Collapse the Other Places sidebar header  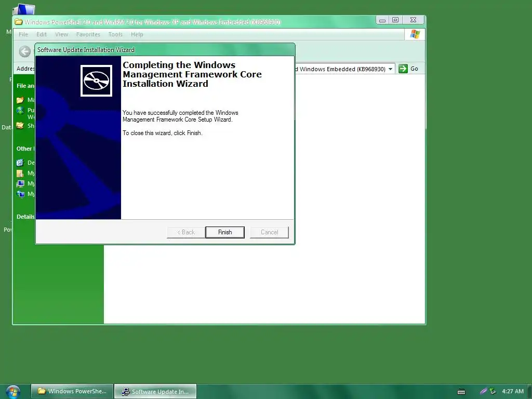pos(25,149)
